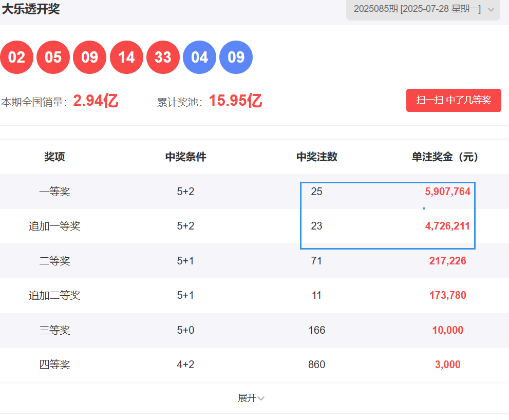Image resolution: width=509 pixels, height=420 pixels.
Task: Click the 扫一扫 中了几等奖 button
Action: 454,100
